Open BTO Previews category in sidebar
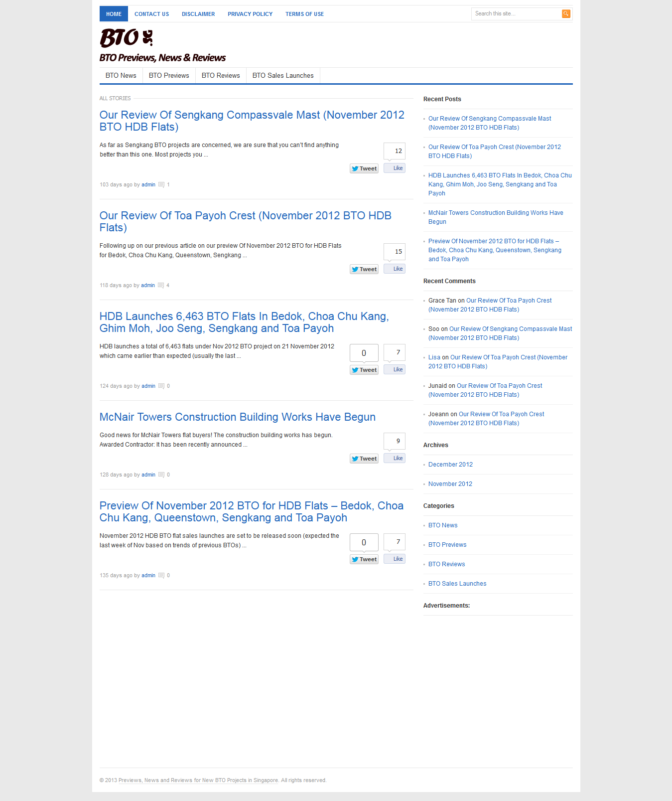The width and height of the screenshot is (672, 801). click(447, 545)
